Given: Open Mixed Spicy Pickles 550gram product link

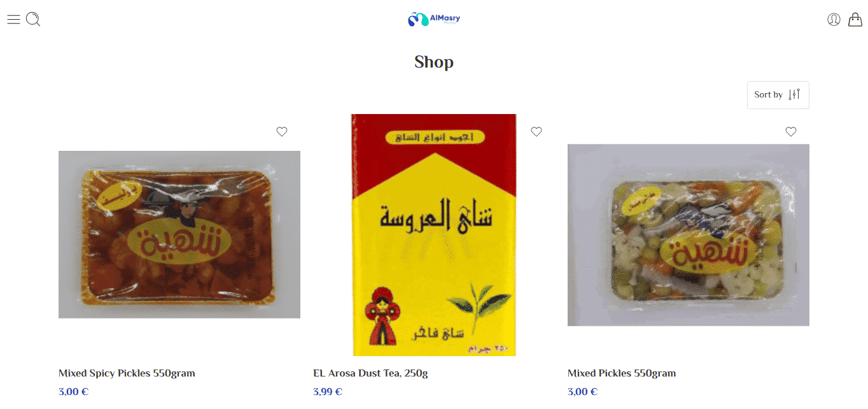Looking at the screenshot, I should [127, 373].
